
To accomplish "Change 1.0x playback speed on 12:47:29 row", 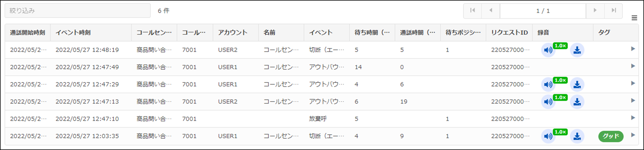I will 560,80.
